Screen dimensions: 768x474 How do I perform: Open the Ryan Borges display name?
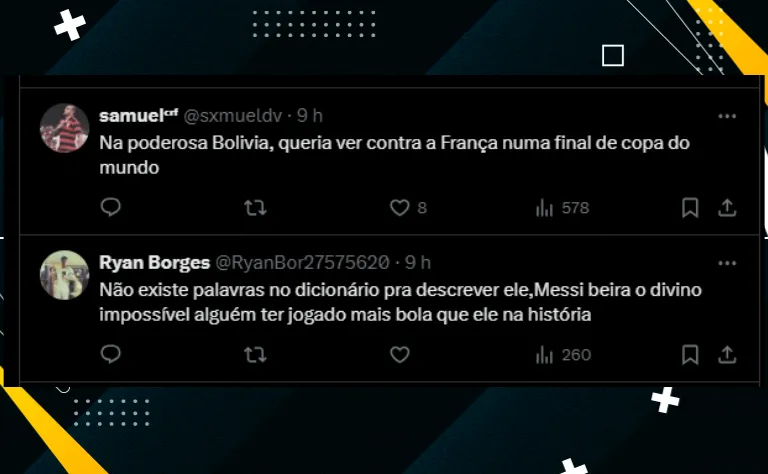154,263
